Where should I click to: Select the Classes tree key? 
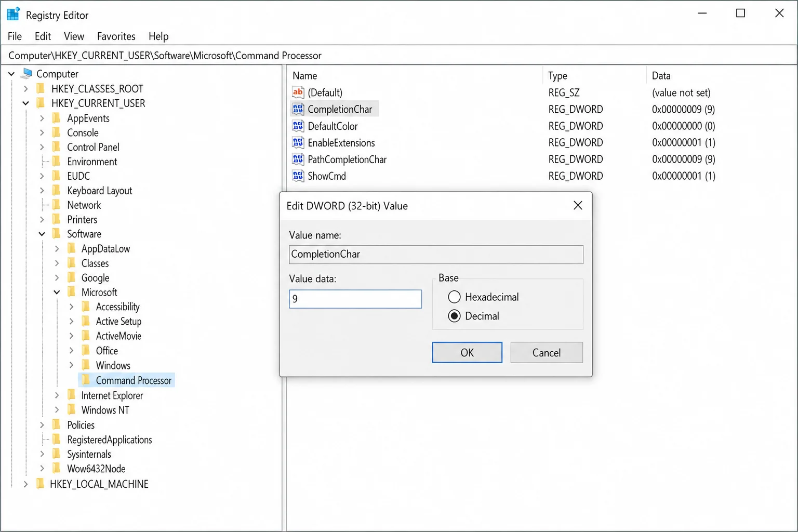(95, 263)
